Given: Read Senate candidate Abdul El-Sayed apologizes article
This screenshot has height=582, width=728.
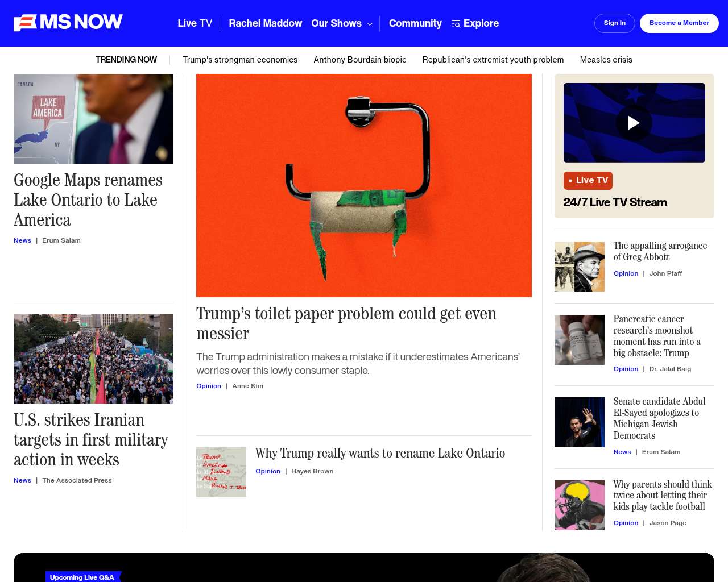Looking at the screenshot, I should [x=659, y=418].
